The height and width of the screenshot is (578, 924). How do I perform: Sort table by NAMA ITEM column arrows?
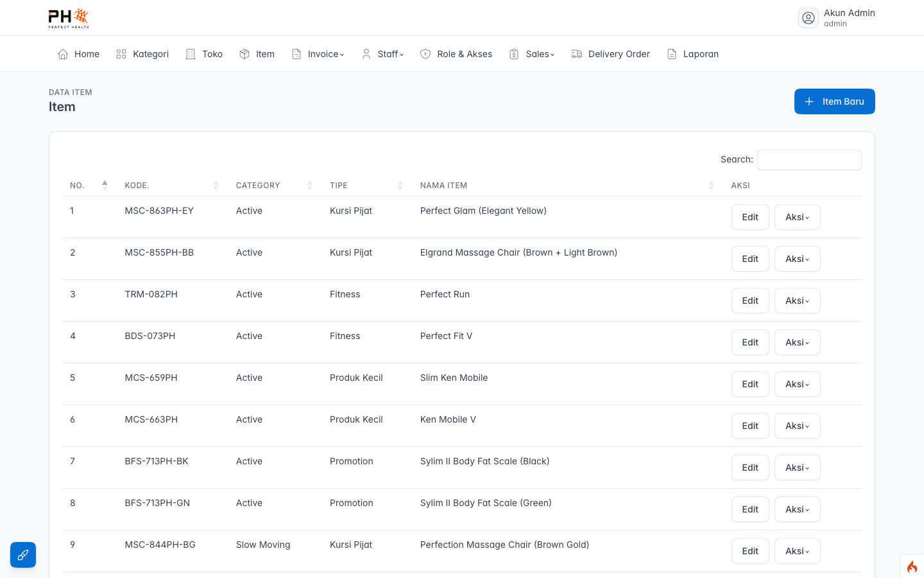(711, 186)
